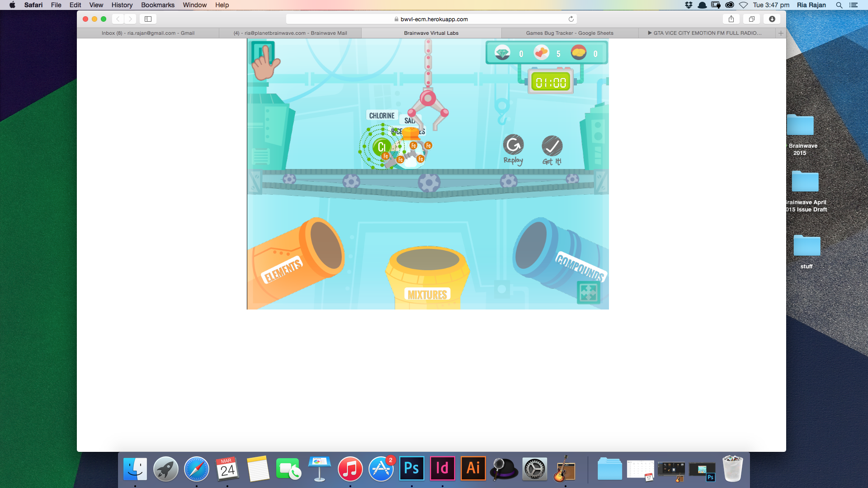Open Spotlight search in menu bar
Viewport: 868px width, 488px height.
(x=839, y=5)
